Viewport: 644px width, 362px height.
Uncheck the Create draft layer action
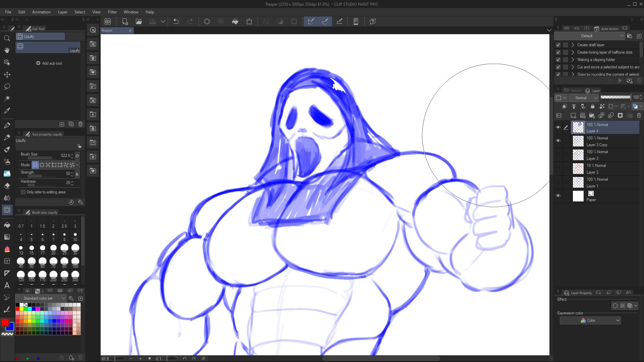(x=558, y=45)
